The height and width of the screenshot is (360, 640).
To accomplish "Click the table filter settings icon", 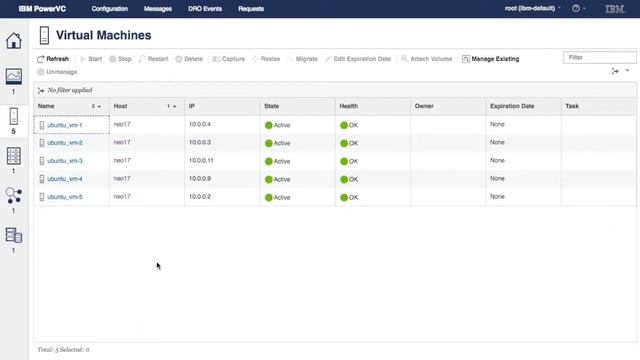I will pyautogui.click(x=615, y=71).
